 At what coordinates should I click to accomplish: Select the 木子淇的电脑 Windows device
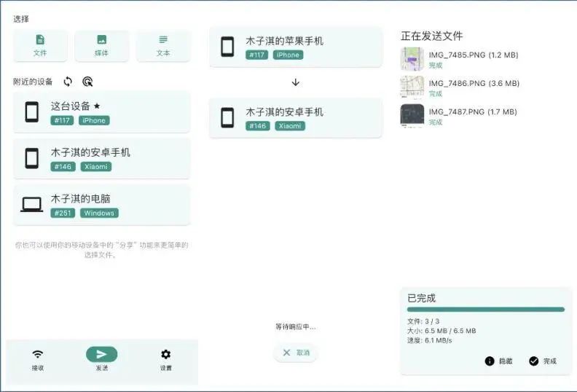[101, 205]
